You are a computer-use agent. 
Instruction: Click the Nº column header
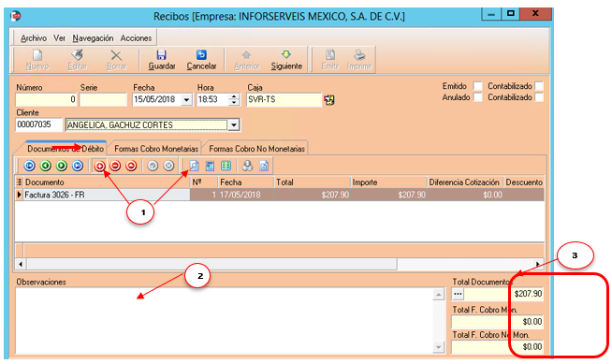point(203,182)
